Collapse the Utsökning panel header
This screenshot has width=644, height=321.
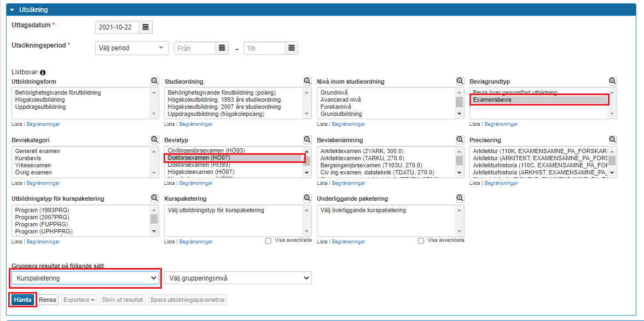(x=11, y=10)
